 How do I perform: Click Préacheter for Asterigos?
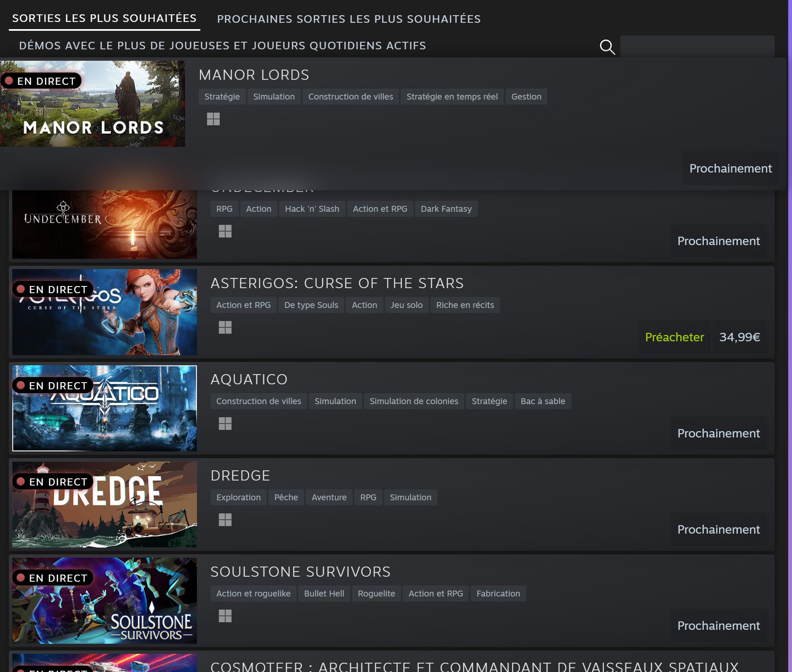pyautogui.click(x=673, y=337)
